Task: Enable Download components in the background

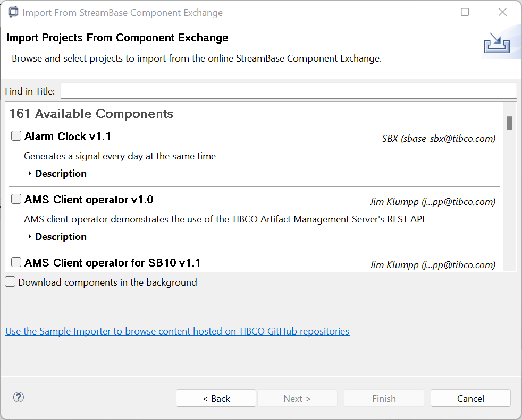Action: (11, 282)
